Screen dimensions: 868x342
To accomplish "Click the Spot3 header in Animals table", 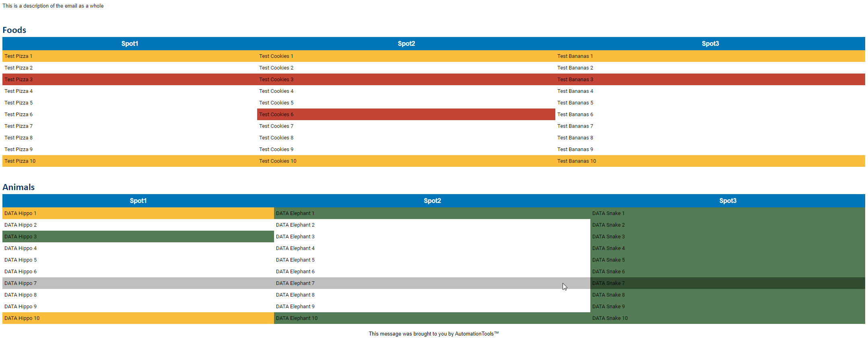I will pos(728,201).
